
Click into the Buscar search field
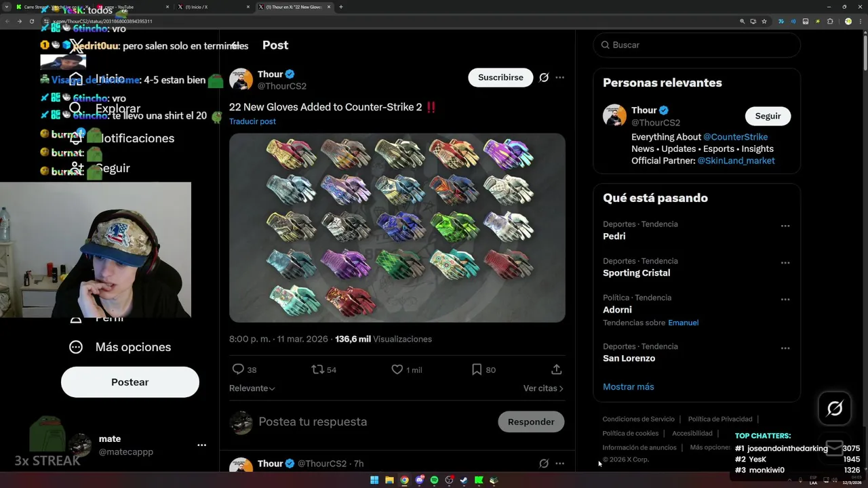(x=696, y=45)
